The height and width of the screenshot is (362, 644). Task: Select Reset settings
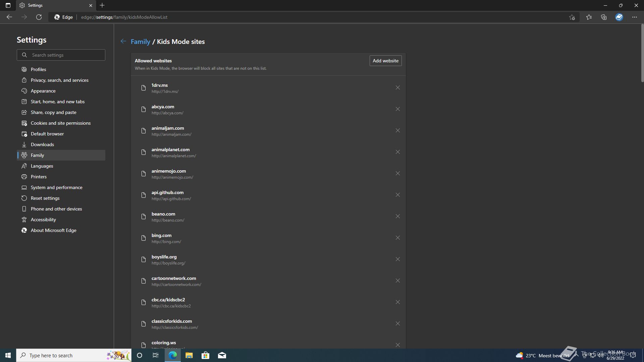click(x=61, y=198)
